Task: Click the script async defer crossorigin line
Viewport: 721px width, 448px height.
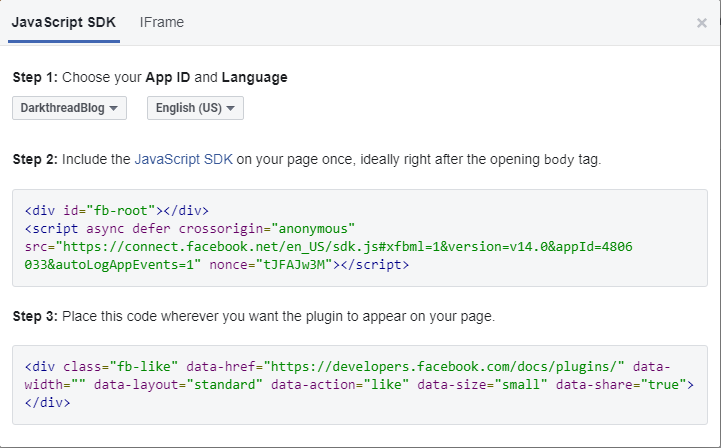Action: click(190, 228)
